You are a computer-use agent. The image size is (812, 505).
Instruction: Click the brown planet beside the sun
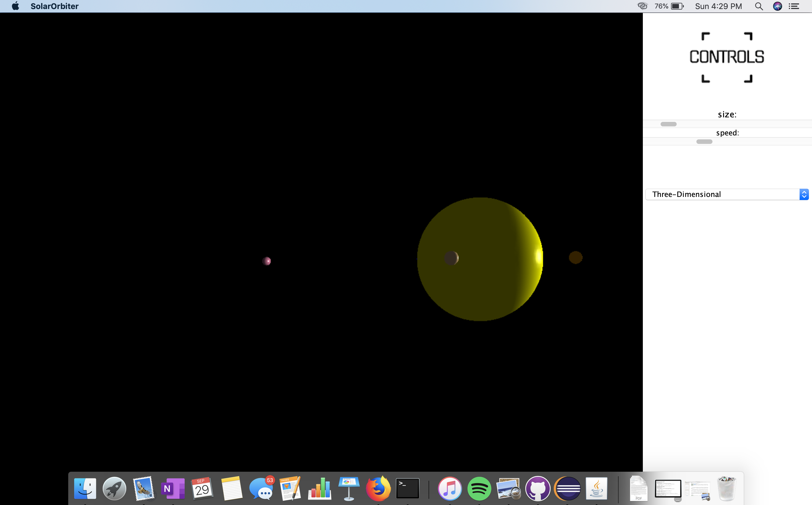click(x=575, y=258)
